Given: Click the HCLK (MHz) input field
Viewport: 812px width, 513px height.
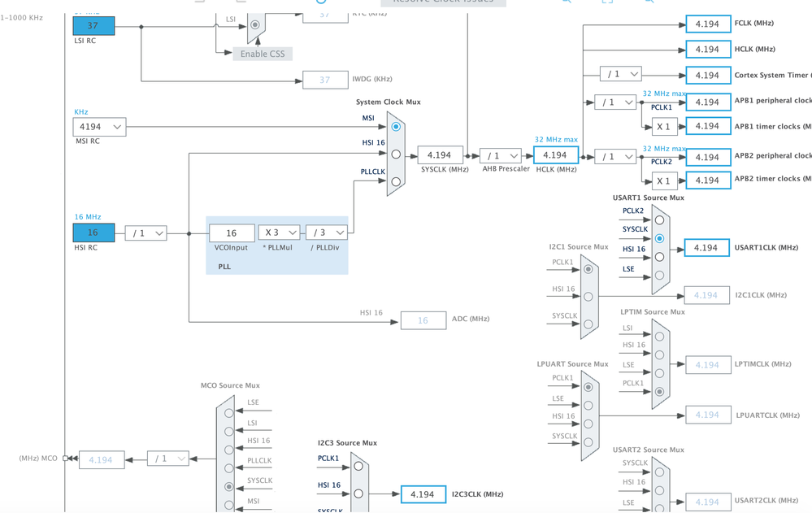Looking at the screenshot, I should coord(556,155).
